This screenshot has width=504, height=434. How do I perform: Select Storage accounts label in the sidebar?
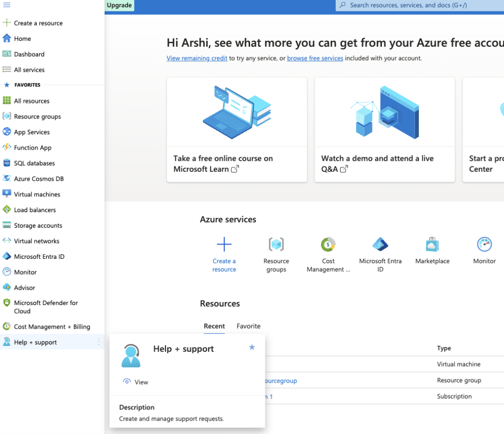pos(38,225)
